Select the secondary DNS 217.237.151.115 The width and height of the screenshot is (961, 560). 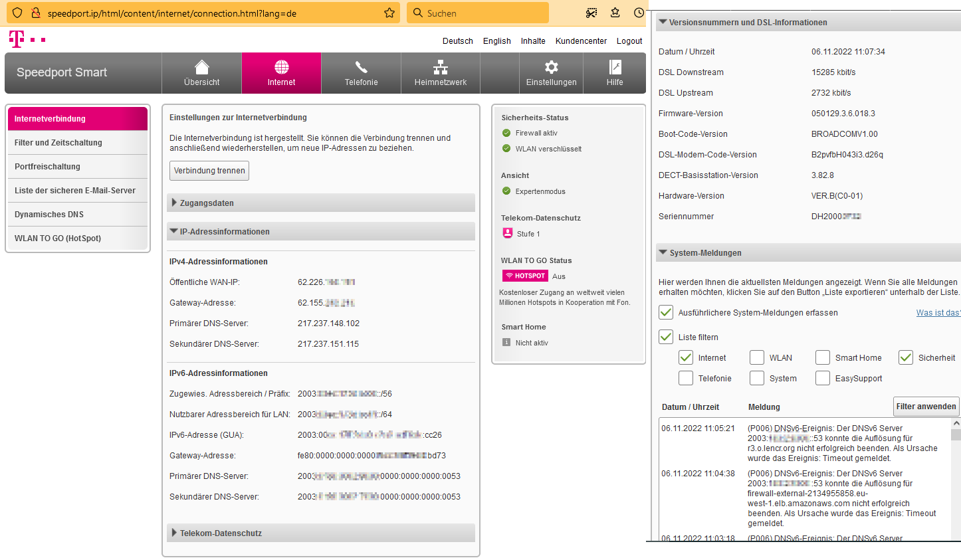point(328,344)
